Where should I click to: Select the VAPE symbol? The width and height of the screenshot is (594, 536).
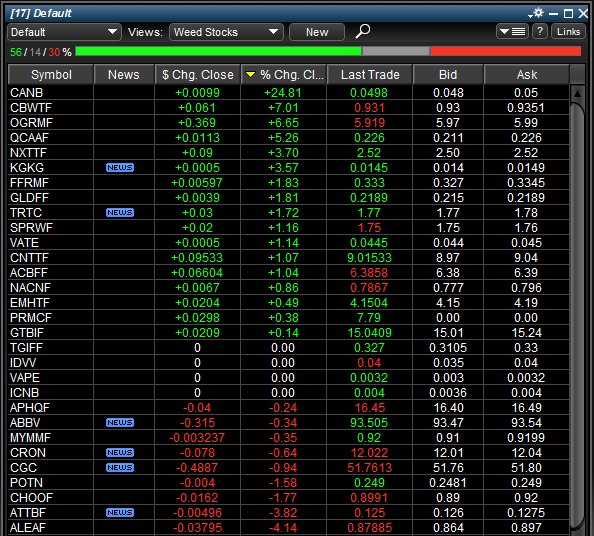coord(25,378)
